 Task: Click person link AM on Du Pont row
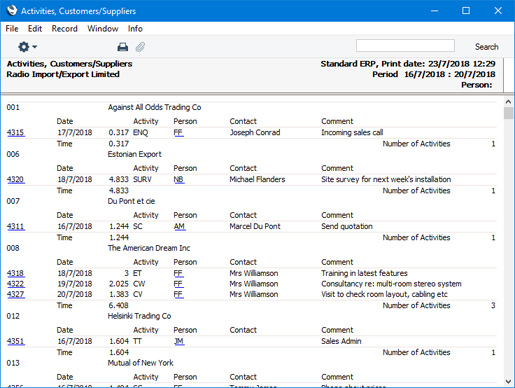pyautogui.click(x=179, y=227)
